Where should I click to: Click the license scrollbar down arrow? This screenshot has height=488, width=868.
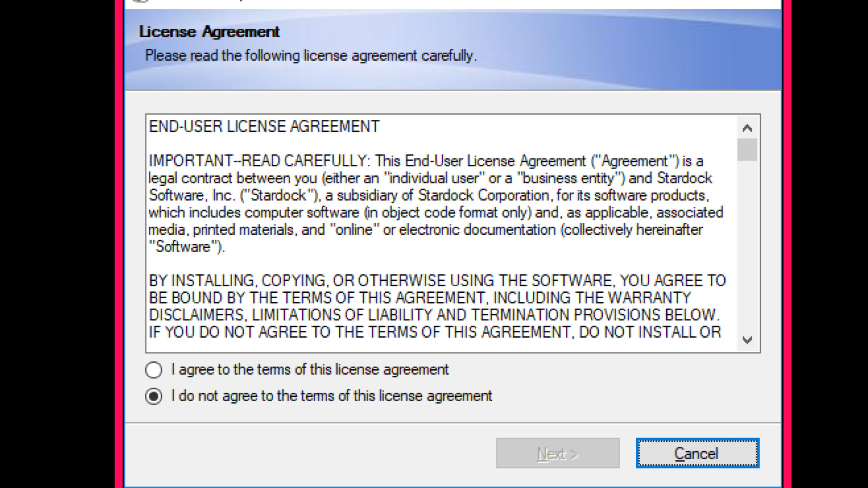click(x=747, y=340)
